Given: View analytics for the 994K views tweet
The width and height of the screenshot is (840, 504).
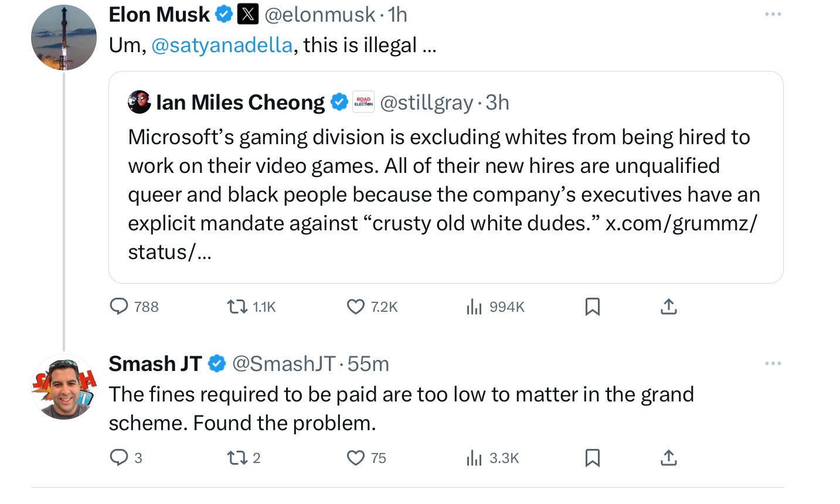Looking at the screenshot, I should (x=474, y=307).
